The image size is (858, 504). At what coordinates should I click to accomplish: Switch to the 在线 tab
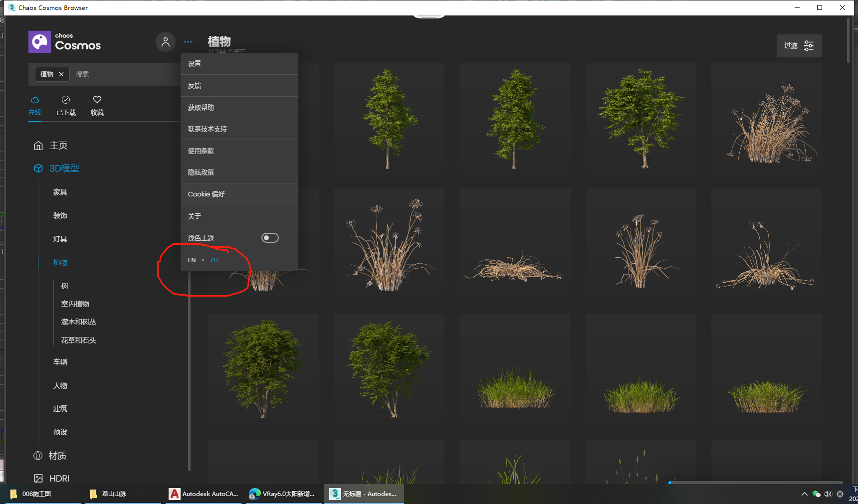coord(35,106)
